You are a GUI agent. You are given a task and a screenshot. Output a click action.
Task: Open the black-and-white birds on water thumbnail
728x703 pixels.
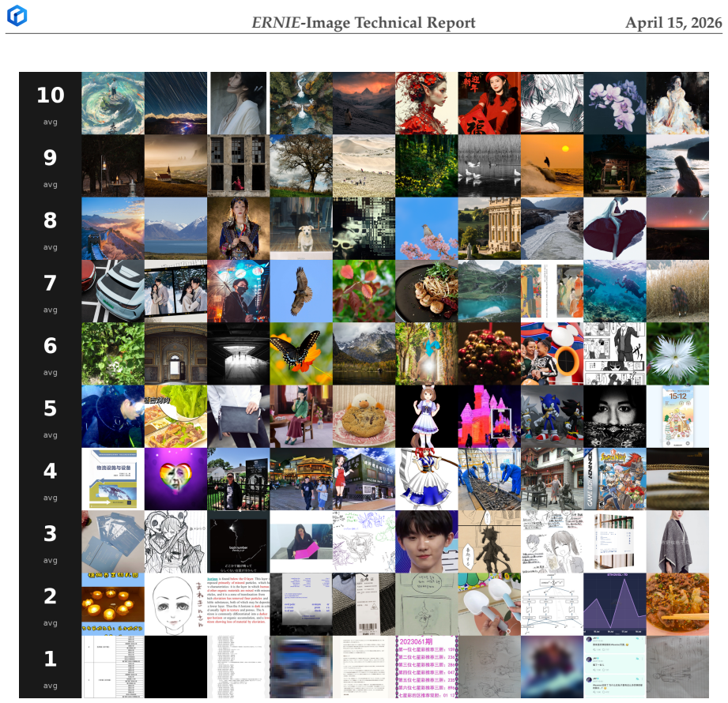pos(489,166)
